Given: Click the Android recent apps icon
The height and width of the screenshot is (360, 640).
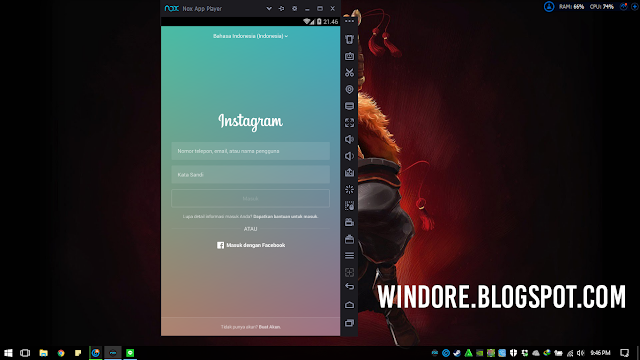Looking at the screenshot, I should pyautogui.click(x=349, y=323).
